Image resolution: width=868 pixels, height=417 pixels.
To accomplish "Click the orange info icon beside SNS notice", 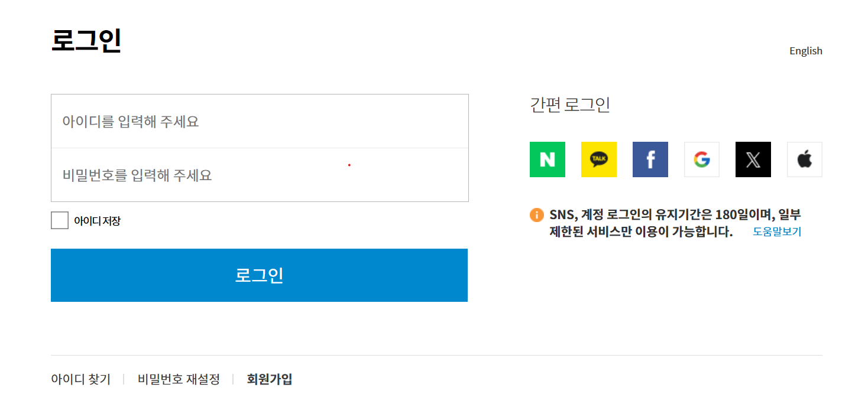I will (536, 215).
